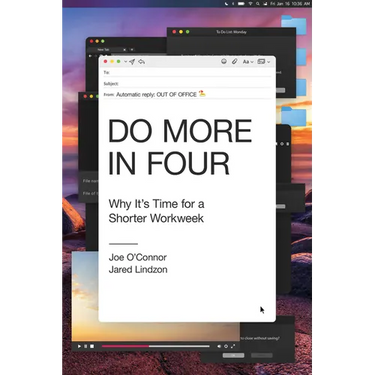Viewport: 375px width, 375px height.
Task: Seek along the video progress bar
Action: [156, 347]
